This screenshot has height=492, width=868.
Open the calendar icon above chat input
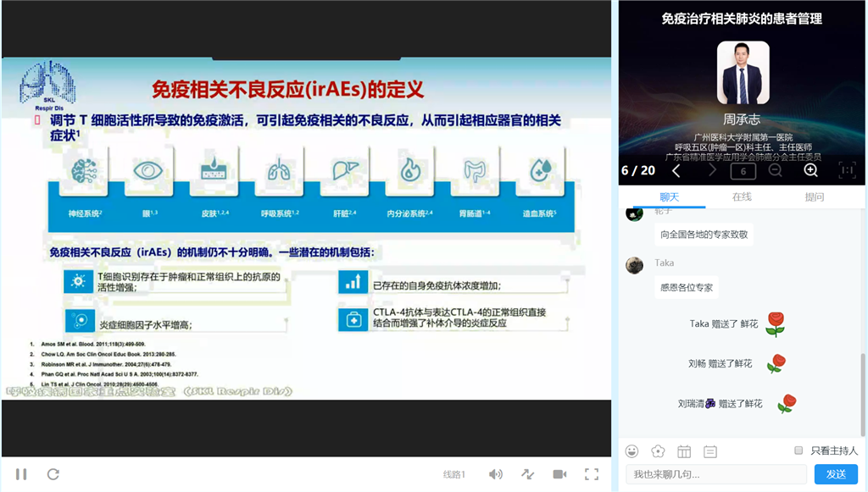(x=684, y=451)
